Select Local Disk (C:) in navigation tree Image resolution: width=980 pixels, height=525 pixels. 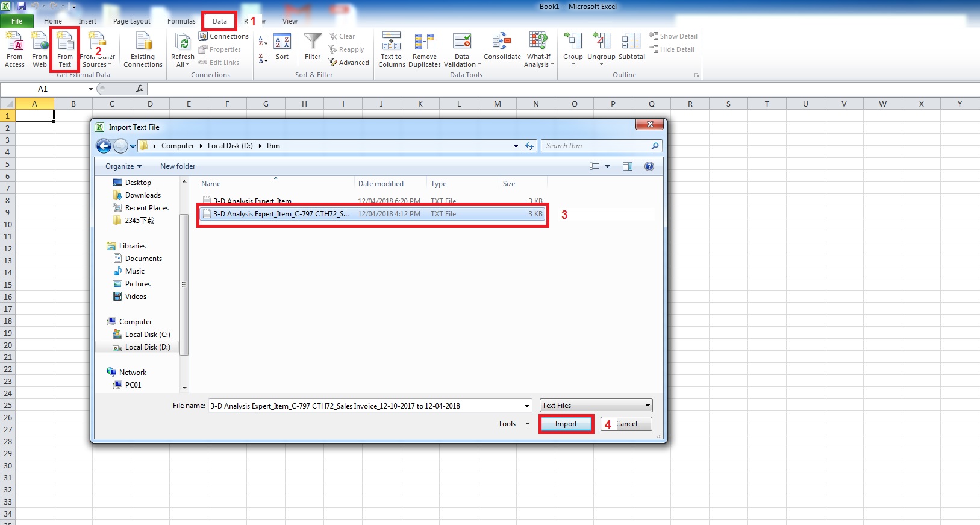[x=148, y=335]
